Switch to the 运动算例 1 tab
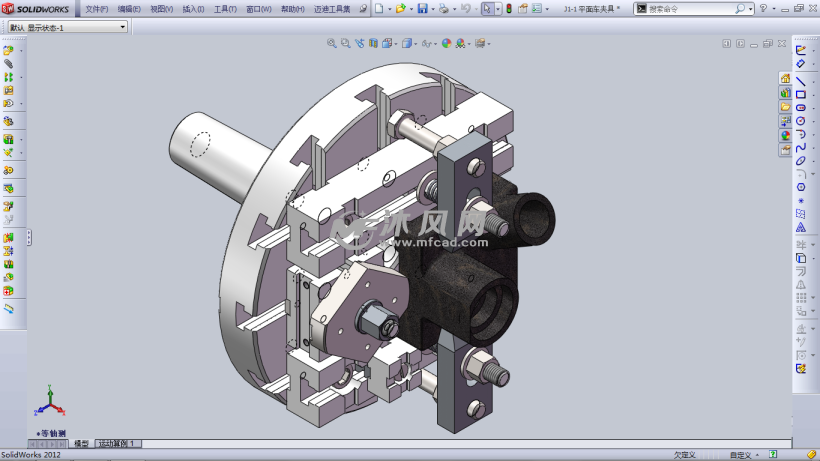 [118, 443]
